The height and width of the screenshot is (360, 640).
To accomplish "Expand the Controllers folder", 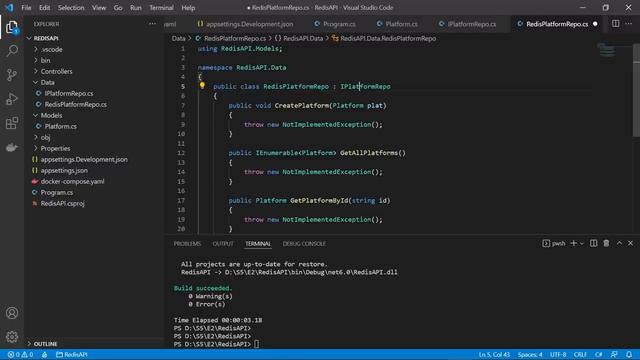I will (56, 71).
